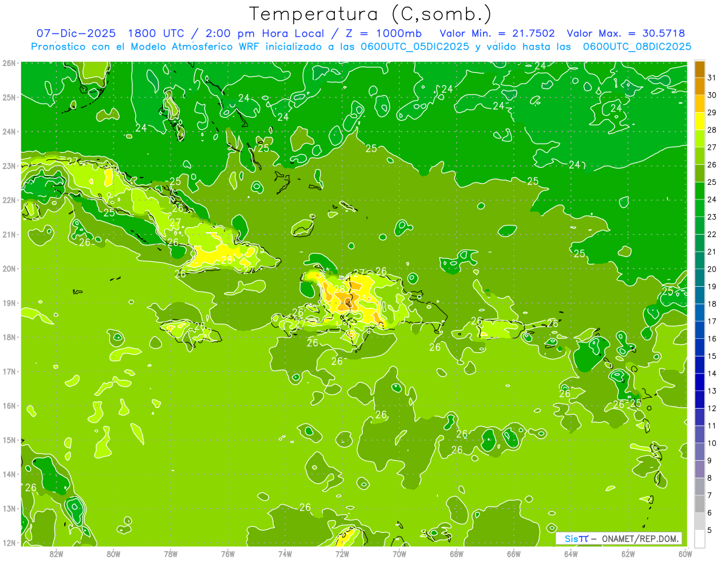Click '2:00 pm Hora Local' in header
The image size is (728, 562).
click(264, 33)
